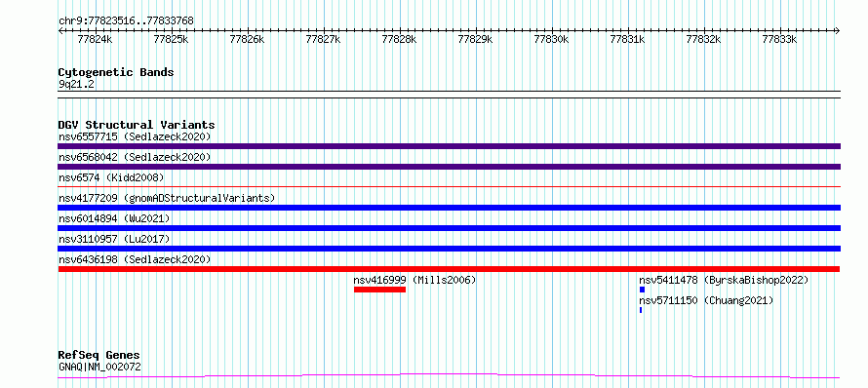Click the nsv5411478 (ByrskaBishop2022) label

click(x=724, y=280)
